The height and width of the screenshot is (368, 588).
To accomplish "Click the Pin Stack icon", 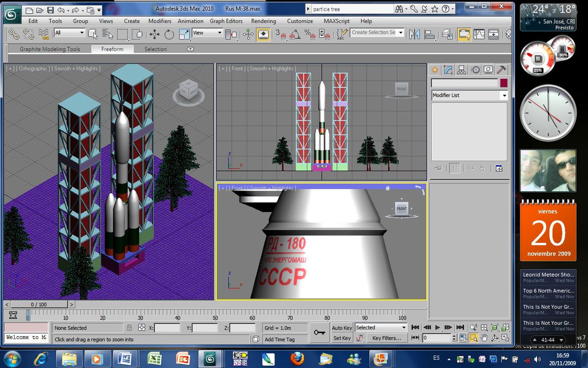I will point(438,168).
